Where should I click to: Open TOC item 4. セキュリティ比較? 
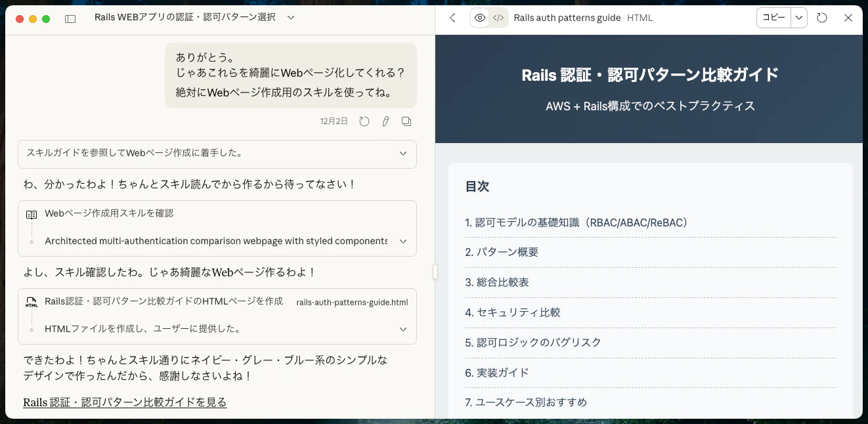[x=513, y=312]
